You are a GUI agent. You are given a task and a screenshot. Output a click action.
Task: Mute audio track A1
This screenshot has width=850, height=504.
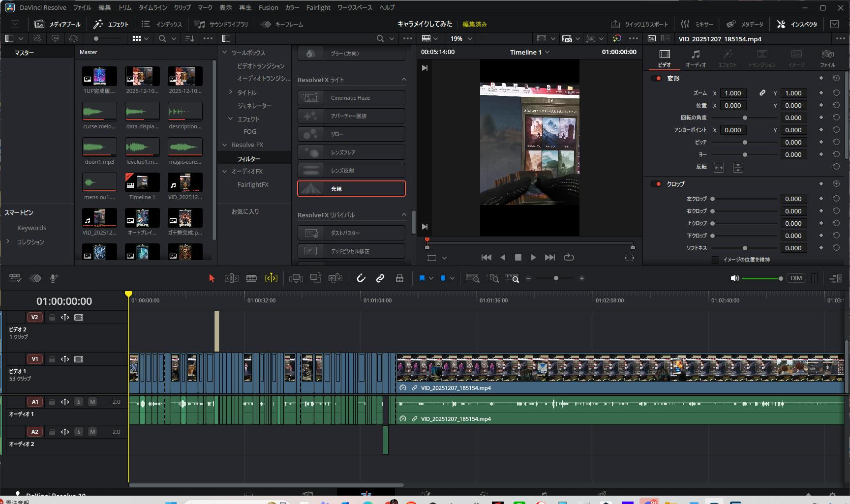pos(92,402)
